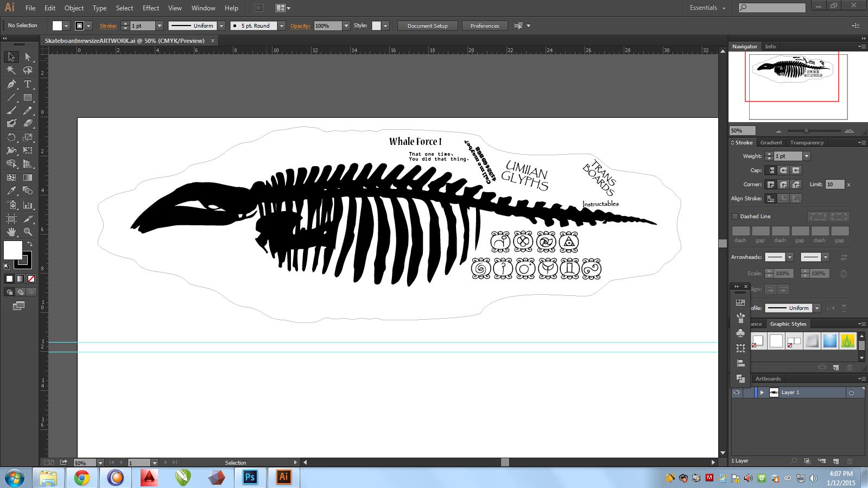This screenshot has height=488, width=868.
Task: Set fill to None in toolbox
Action: (x=31, y=279)
